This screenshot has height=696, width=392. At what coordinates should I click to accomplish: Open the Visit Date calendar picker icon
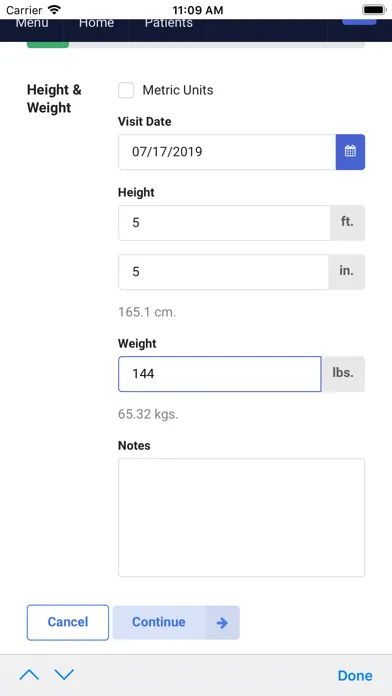(350, 152)
